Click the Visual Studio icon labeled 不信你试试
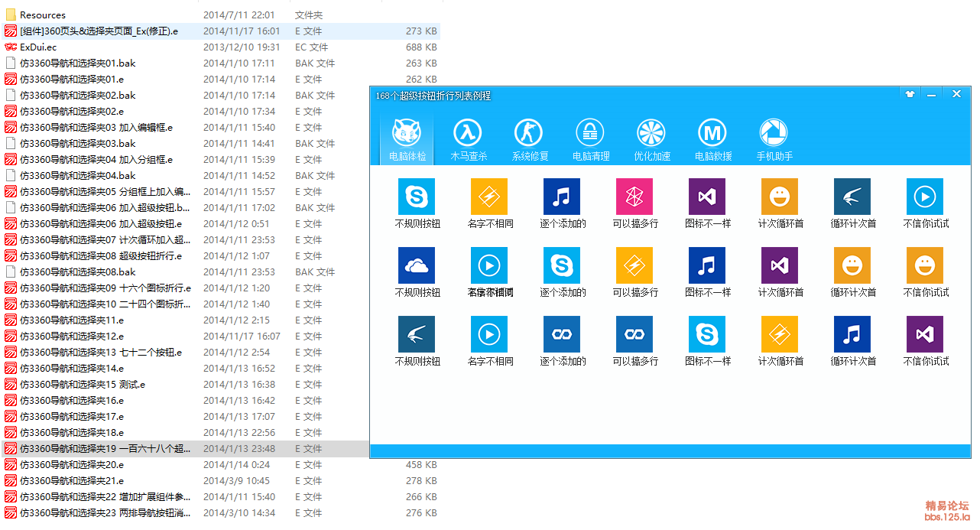Screen dimensions: 980x530 tap(925, 334)
